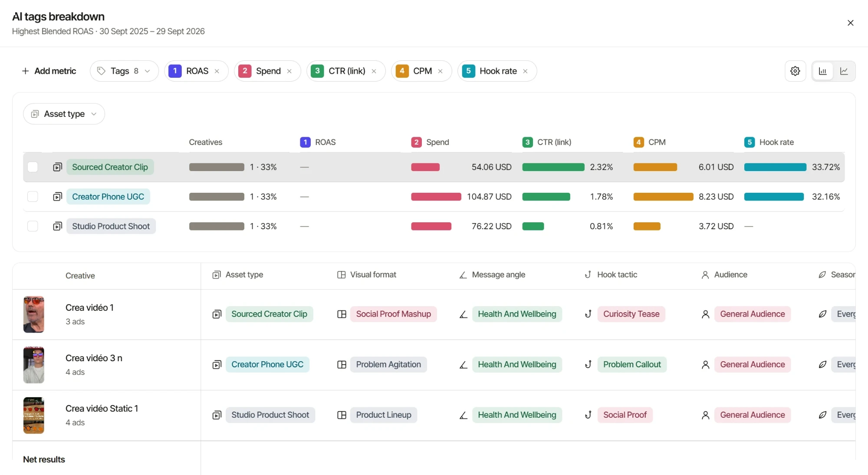The height and width of the screenshot is (475, 868).
Task: Select the Product Lineup tag
Action: [x=384, y=415]
